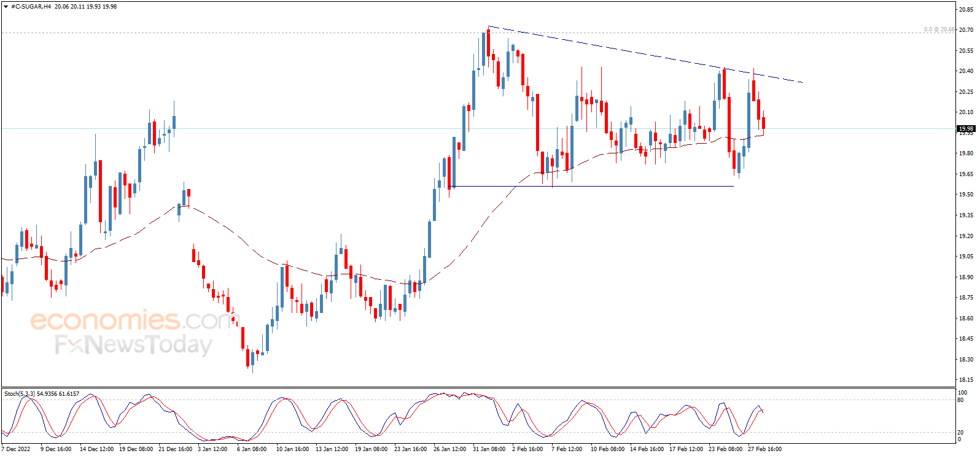Click the 19.20 price axis label
Screen dimensions: 980x456
tap(966, 236)
